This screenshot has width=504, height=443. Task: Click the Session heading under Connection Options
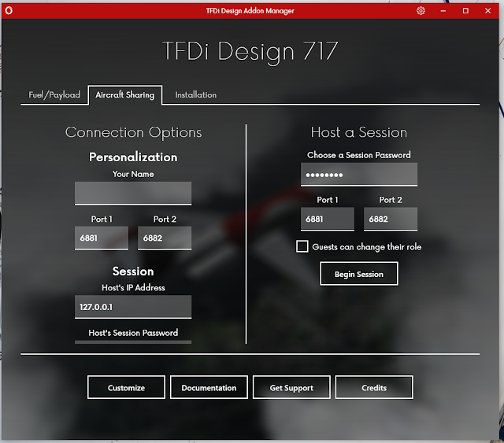point(133,271)
